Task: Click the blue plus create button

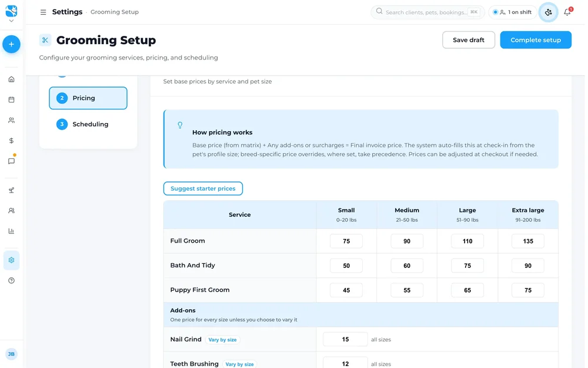Action: point(11,44)
